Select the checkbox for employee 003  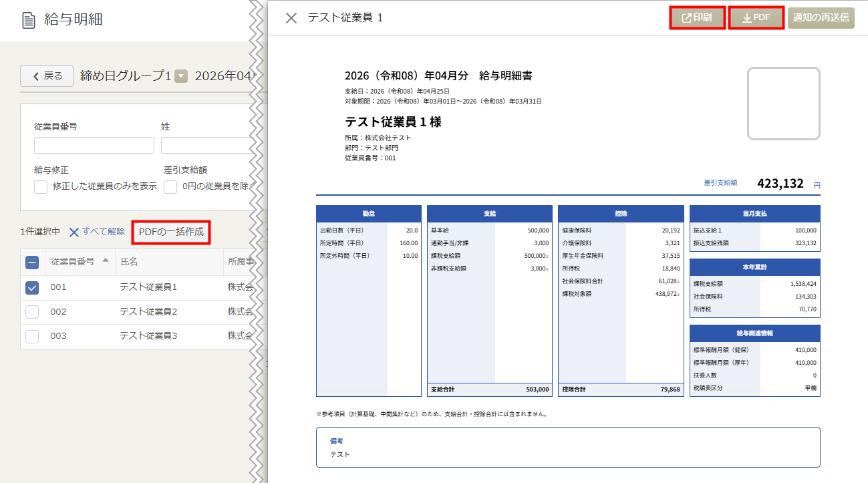coord(32,336)
